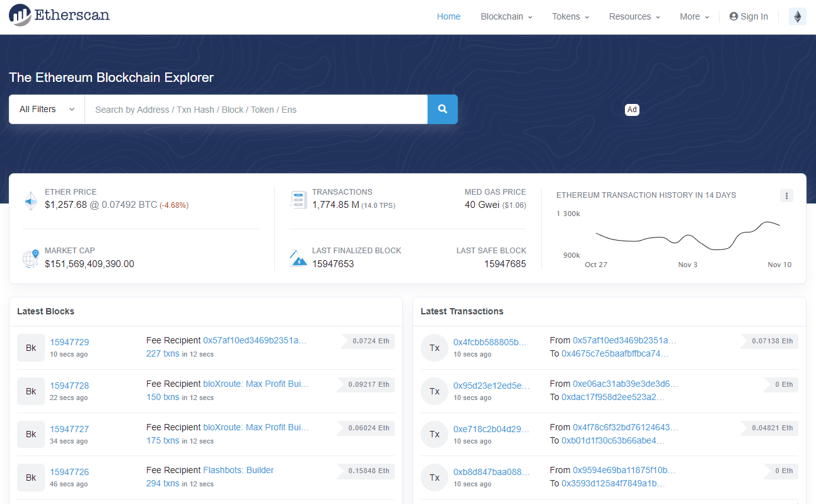This screenshot has width=816, height=504.
Task: Click the 0.04821 Eth amount badge
Action: pos(769,428)
